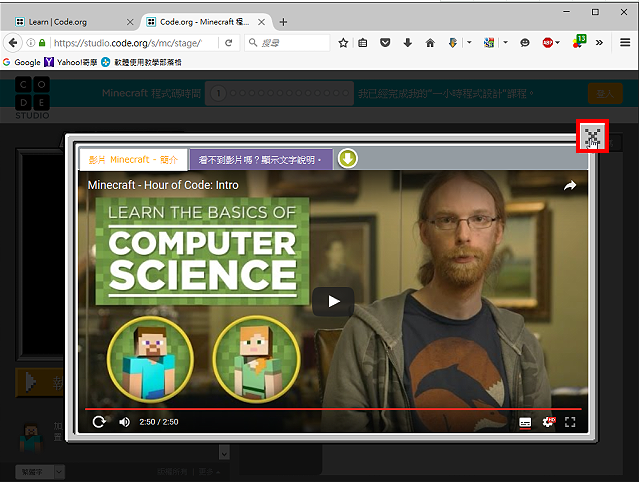The width and height of the screenshot is (643, 485).
Task: Open the language dropdown at bottom left
Action: (40, 472)
